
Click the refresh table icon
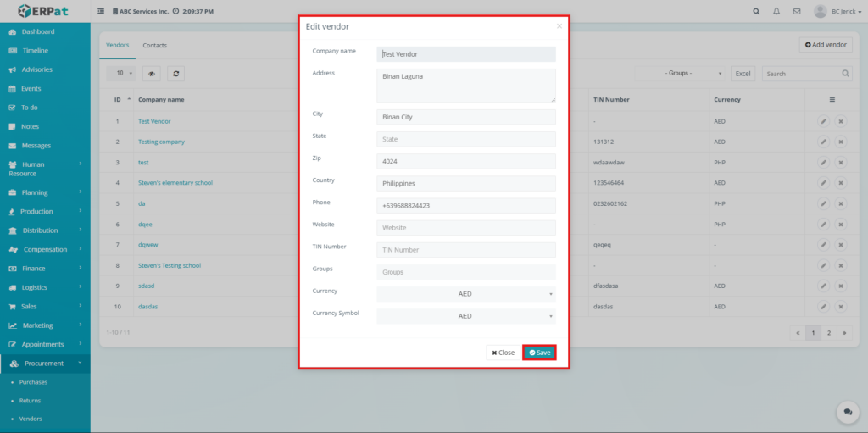pos(176,73)
